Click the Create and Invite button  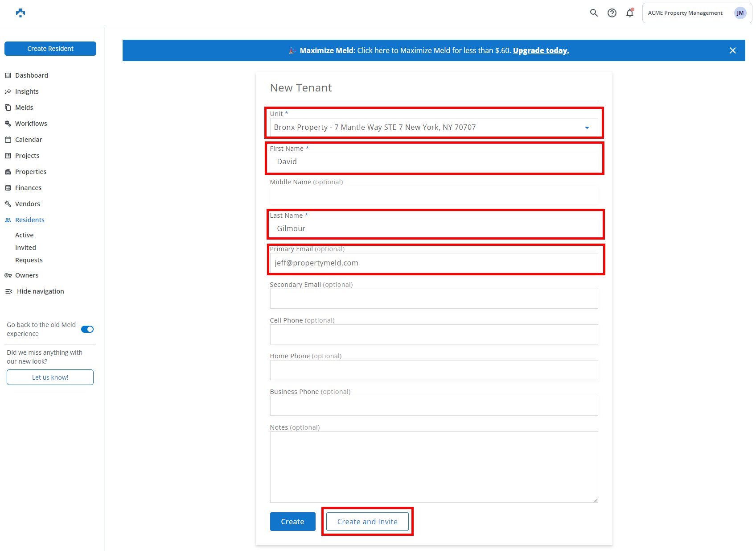tap(367, 522)
